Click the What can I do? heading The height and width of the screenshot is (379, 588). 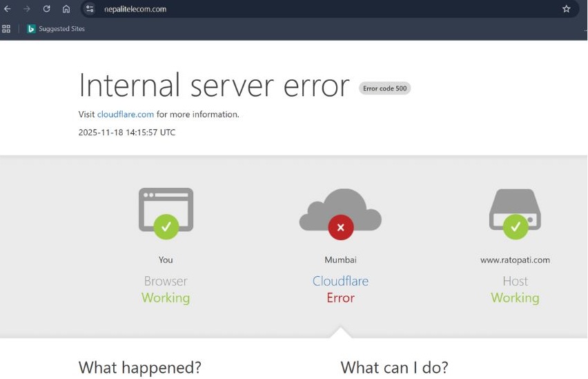[x=394, y=367]
